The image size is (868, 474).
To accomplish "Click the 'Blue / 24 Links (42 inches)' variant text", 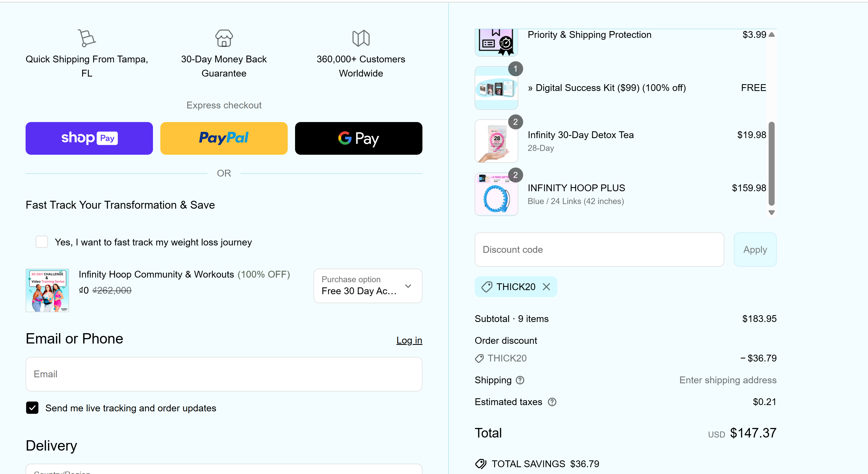I will (x=575, y=201).
